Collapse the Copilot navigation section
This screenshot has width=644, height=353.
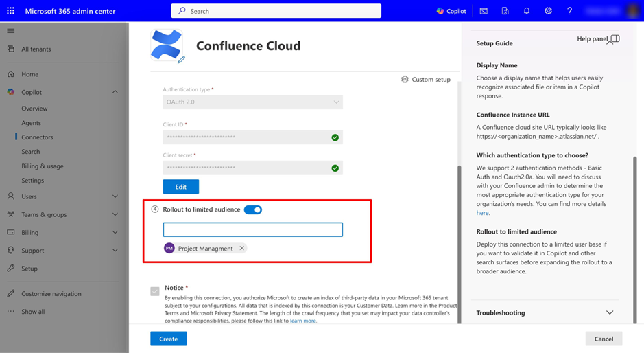(115, 92)
